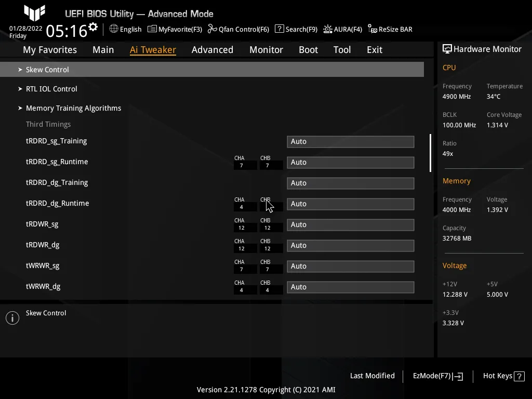Select the Memory Training Algorithms label
This screenshot has width=532, height=399.
click(x=73, y=108)
